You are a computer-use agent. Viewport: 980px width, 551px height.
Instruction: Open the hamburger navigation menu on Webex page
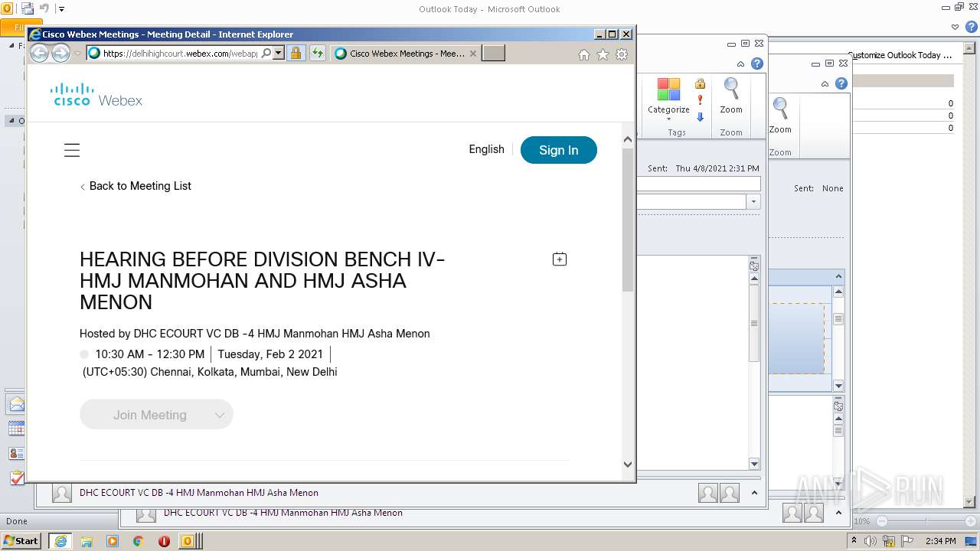pos(72,150)
